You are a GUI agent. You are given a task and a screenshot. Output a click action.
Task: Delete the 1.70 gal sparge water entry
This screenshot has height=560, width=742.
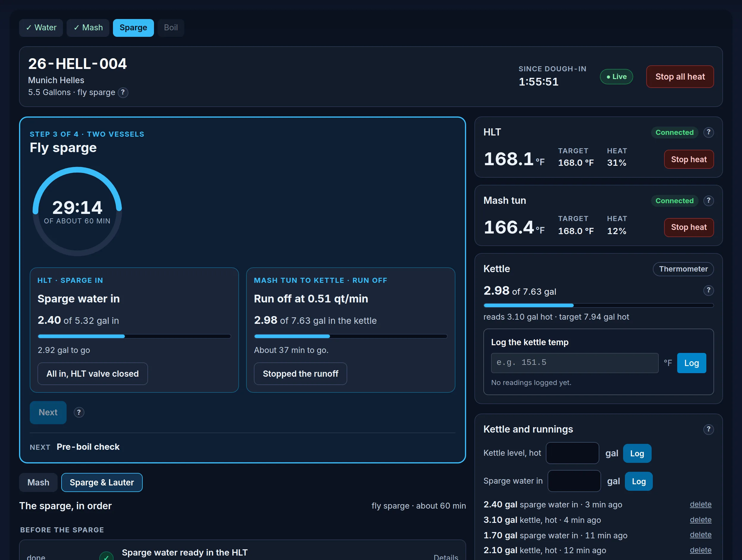tap(700, 535)
